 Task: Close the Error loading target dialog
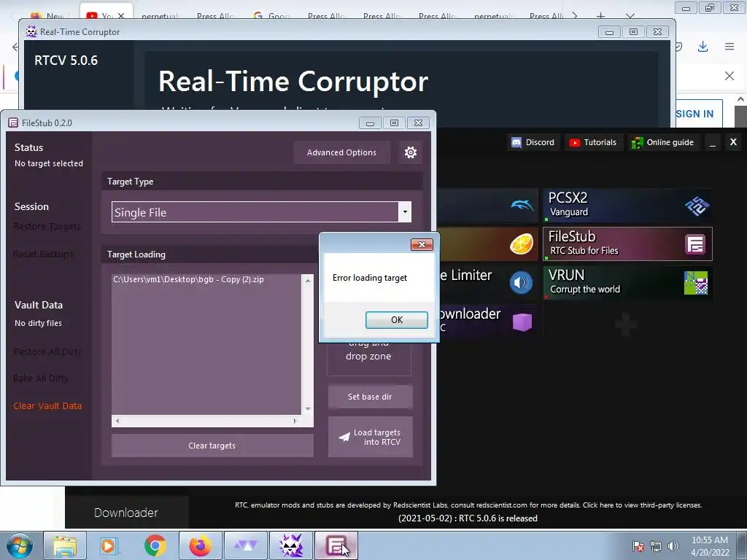point(422,244)
